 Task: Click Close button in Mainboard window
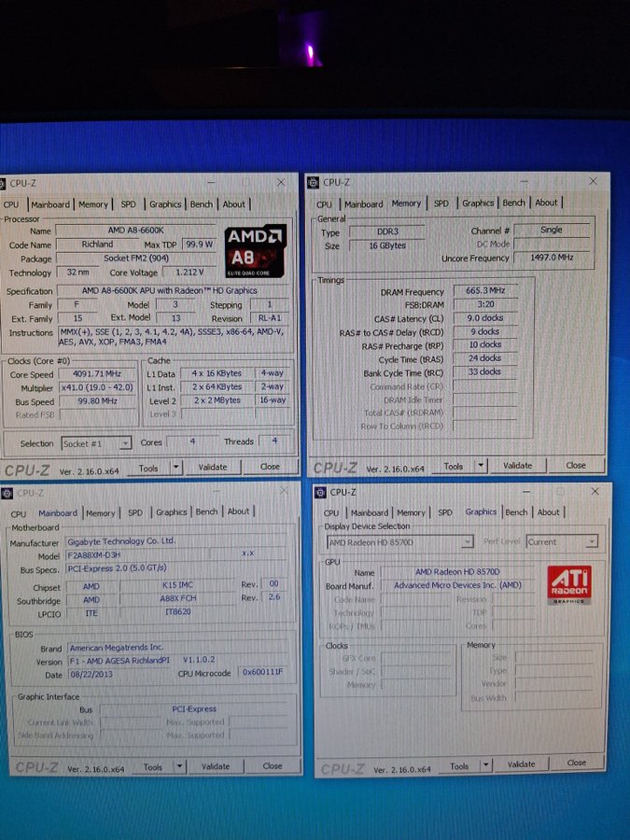[273, 766]
